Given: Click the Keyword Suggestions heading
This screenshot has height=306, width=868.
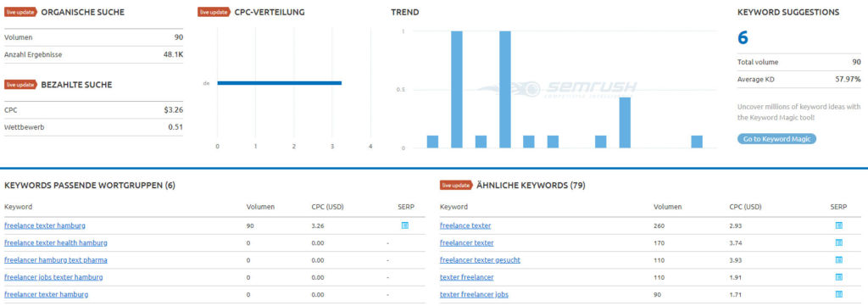Looking at the screenshot, I should click(x=788, y=12).
